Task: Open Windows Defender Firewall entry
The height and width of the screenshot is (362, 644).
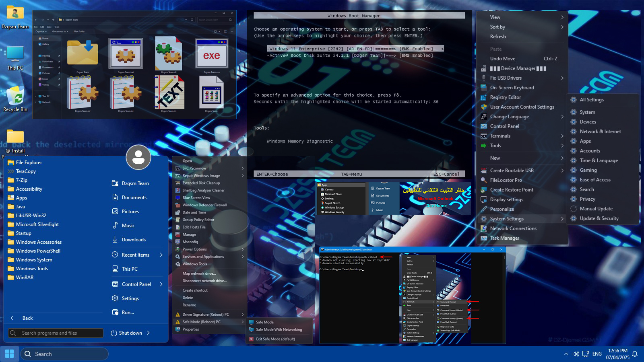Action: pos(209,205)
